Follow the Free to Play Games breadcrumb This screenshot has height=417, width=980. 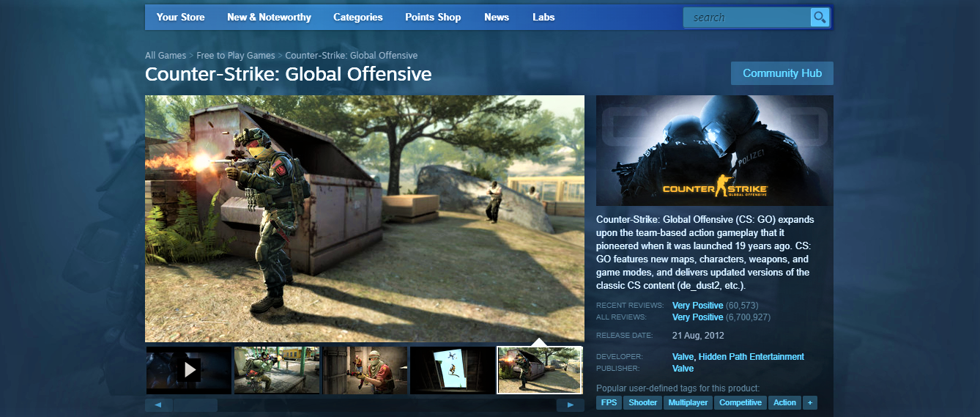235,56
